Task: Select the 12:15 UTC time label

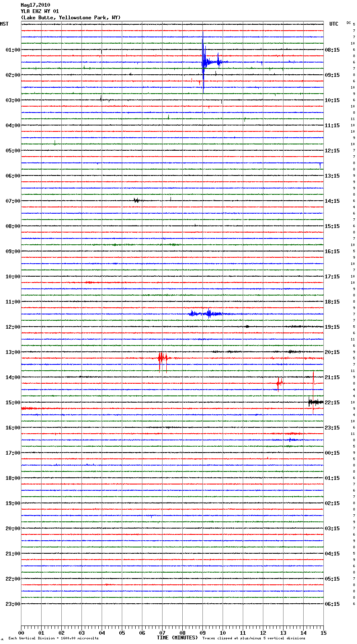Action: point(332,150)
